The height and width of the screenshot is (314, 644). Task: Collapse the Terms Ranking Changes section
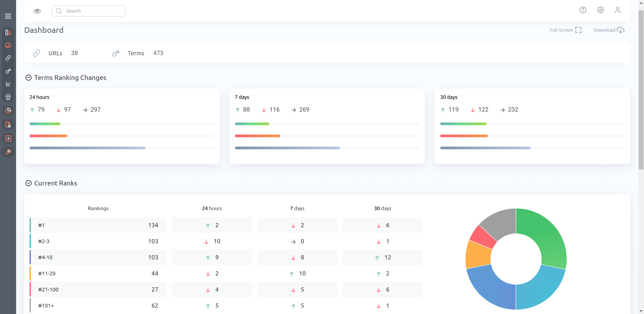click(x=28, y=78)
